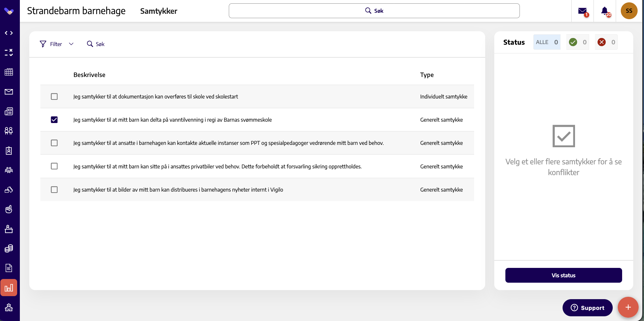Click Generelt samtykke in the Vigilo nyheter row
Image resolution: width=644 pixels, height=321 pixels.
pos(441,190)
